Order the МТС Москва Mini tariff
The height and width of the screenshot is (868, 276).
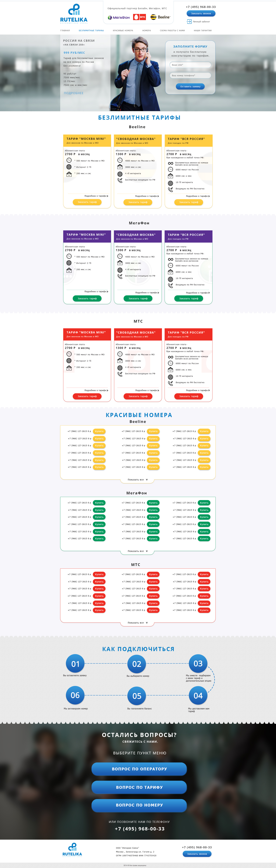(x=87, y=396)
